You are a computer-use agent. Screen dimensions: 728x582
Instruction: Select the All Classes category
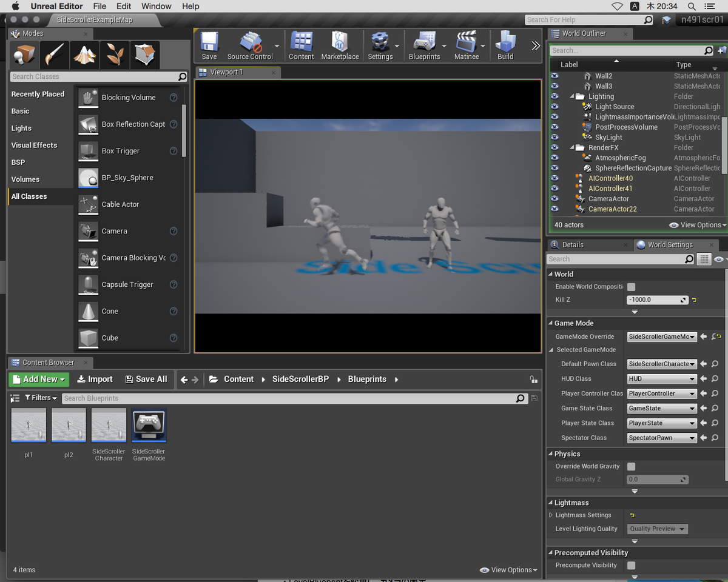coord(41,196)
